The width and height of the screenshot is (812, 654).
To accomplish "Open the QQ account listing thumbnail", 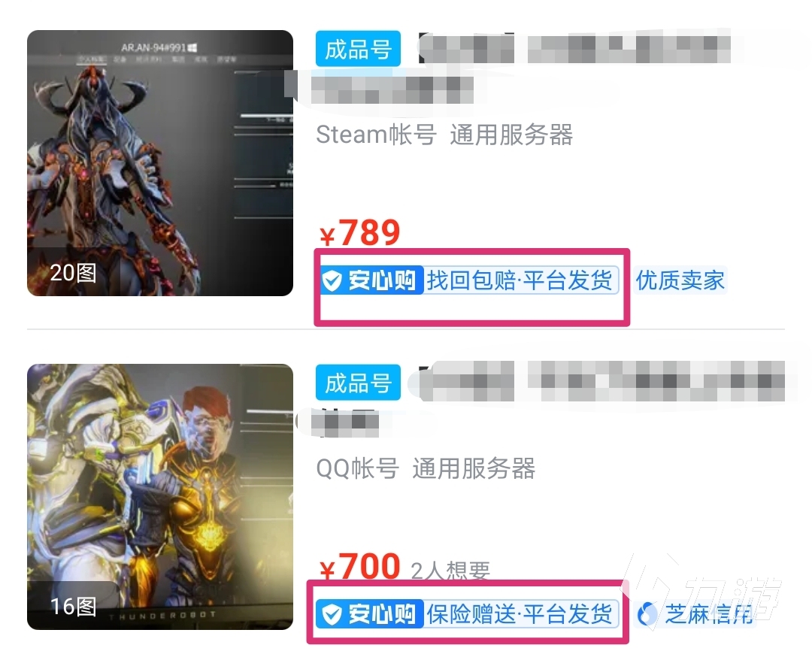I will pos(160,497).
